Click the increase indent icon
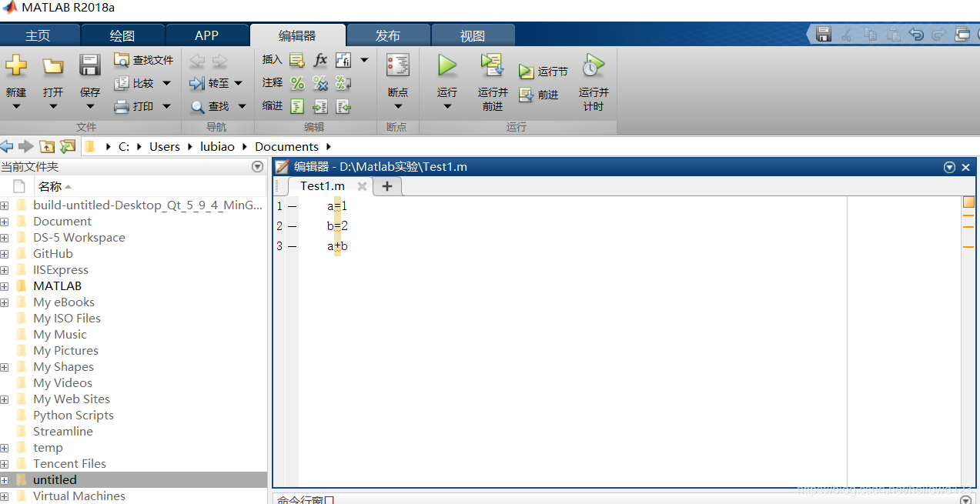Image resolution: width=980 pixels, height=504 pixels. click(320, 106)
